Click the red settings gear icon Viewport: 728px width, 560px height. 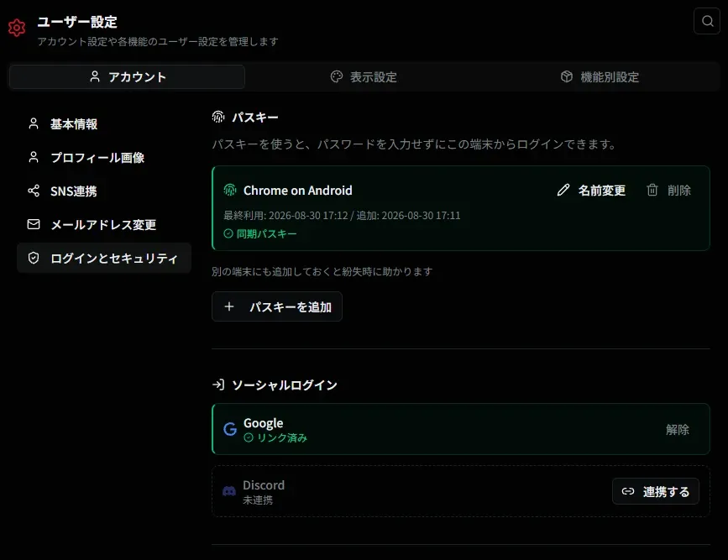(17, 28)
